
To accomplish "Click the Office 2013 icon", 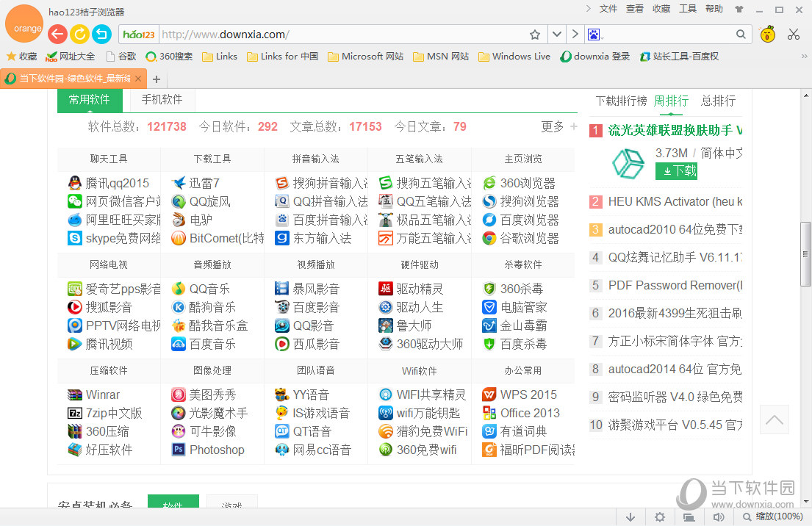I will click(x=489, y=413).
